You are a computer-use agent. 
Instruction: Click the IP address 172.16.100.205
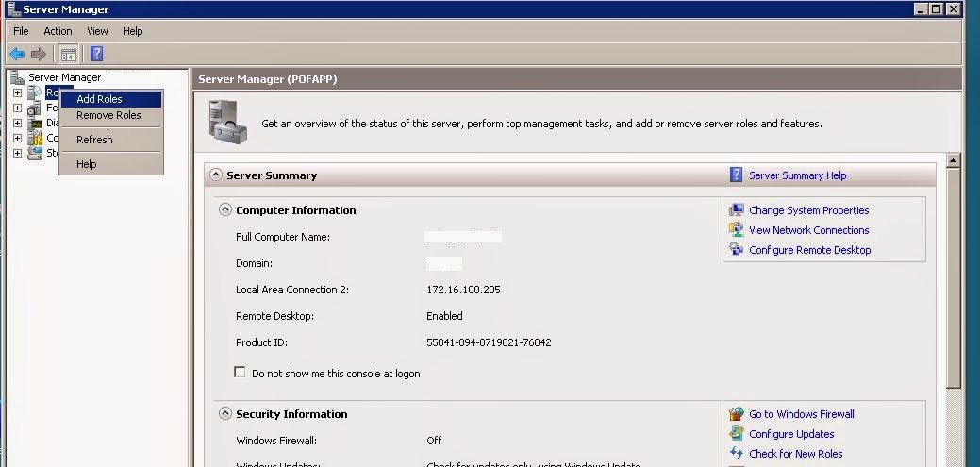463,290
